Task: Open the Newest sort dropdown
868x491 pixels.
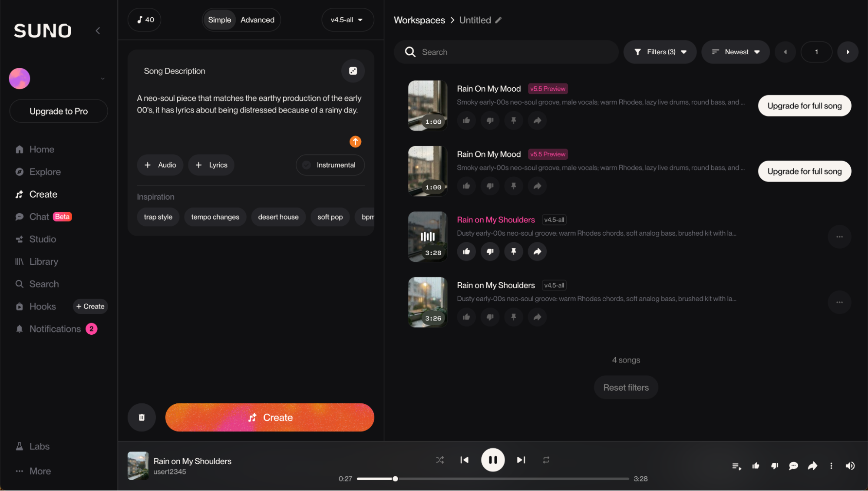Action: point(736,52)
